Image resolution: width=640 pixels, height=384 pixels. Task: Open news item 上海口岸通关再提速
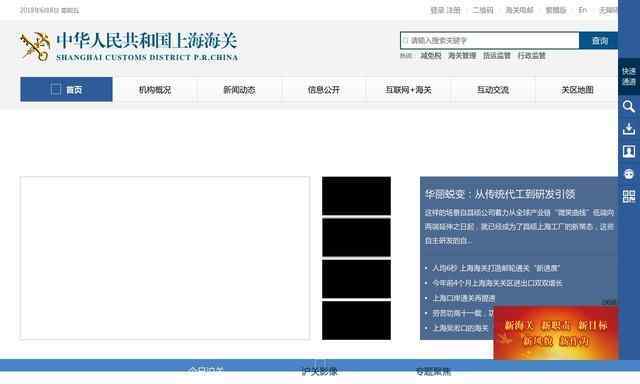464,298
